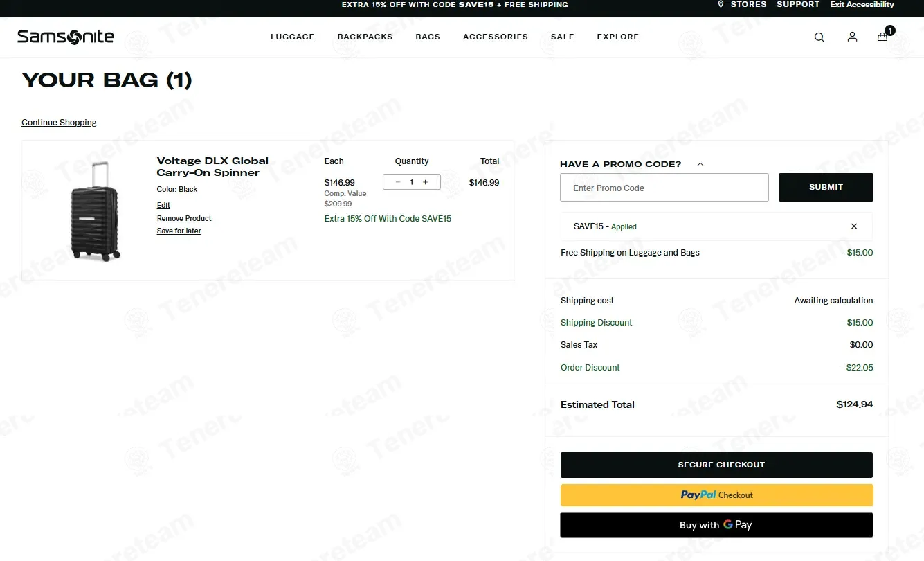The width and height of the screenshot is (924, 561).
Task: Click the store locator pin icon
Action: 720,5
